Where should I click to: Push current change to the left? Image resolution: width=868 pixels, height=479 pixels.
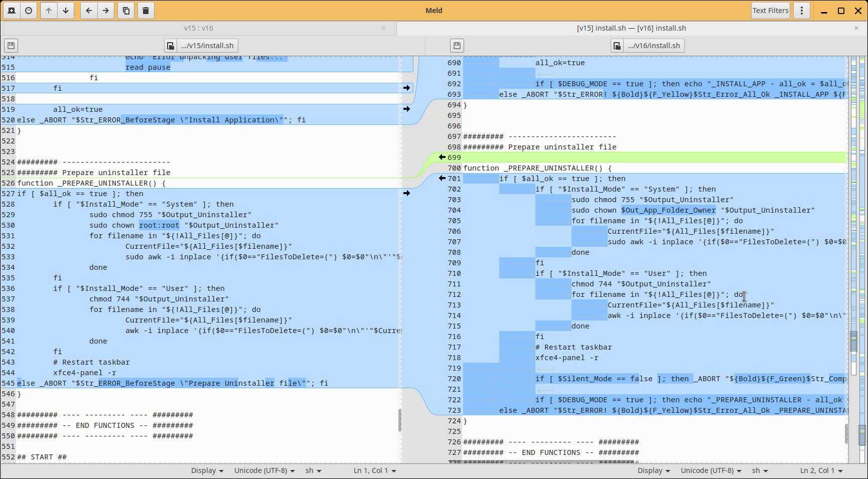[89, 11]
